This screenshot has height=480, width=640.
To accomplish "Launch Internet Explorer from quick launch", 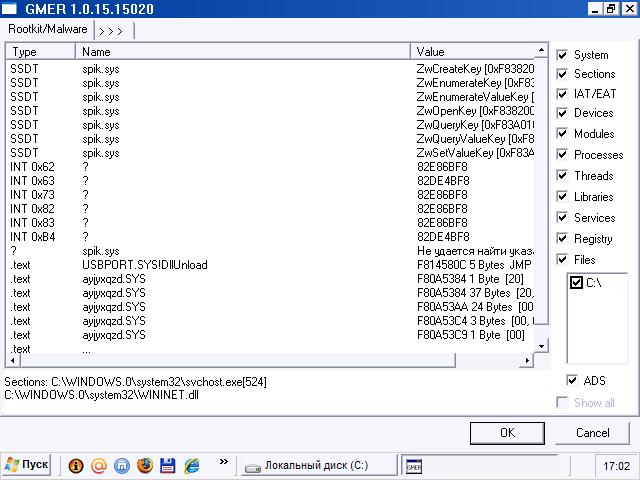I will 191,465.
